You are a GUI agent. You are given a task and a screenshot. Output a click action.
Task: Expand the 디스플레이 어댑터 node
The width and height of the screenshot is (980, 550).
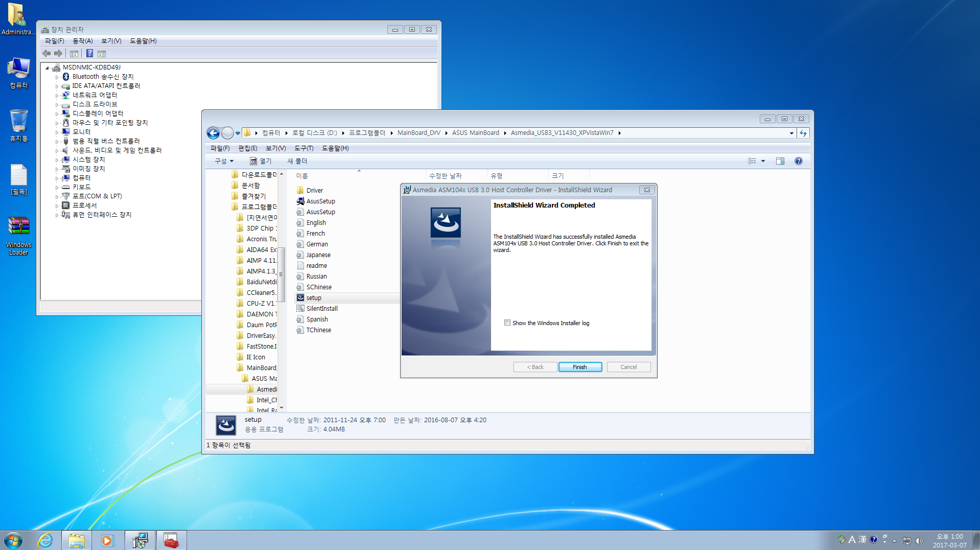point(57,114)
